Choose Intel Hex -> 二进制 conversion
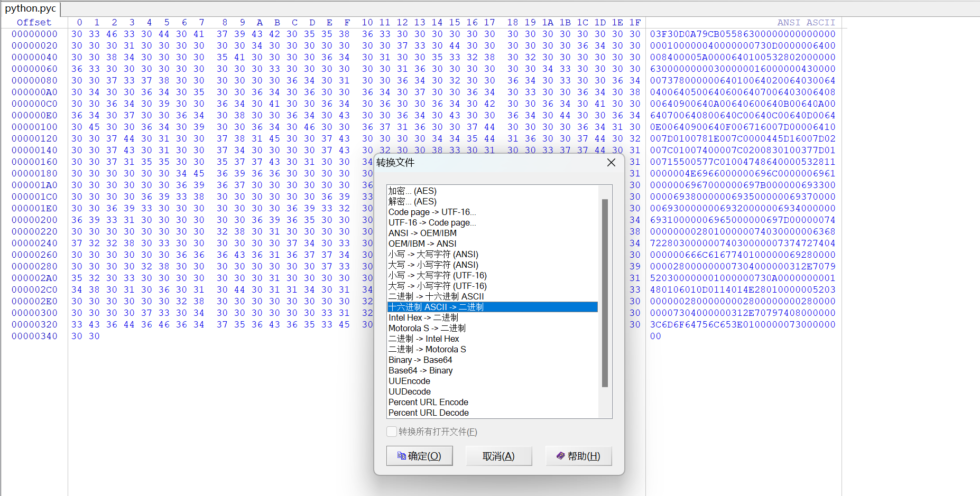 point(423,317)
